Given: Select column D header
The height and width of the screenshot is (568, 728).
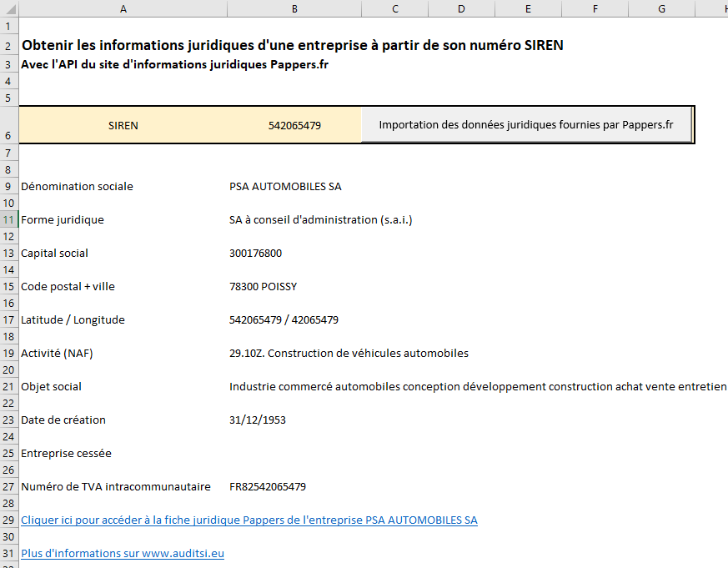Looking at the screenshot, I should pyautogui.click(x=461, y=8).
